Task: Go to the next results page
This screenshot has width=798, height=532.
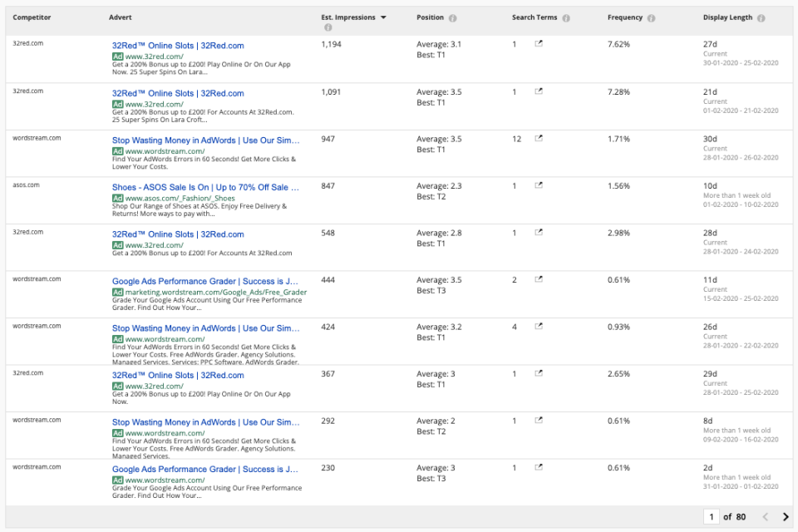Action: (x=786, y=517)
